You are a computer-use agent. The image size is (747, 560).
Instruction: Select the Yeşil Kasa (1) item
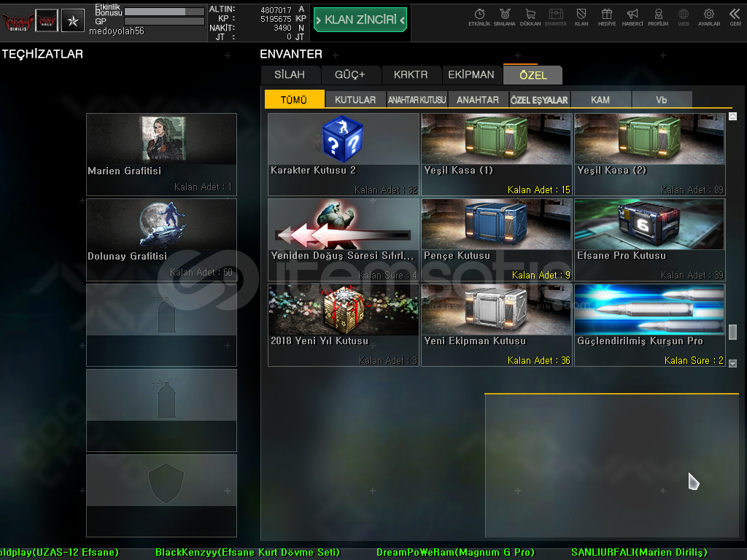497,155
